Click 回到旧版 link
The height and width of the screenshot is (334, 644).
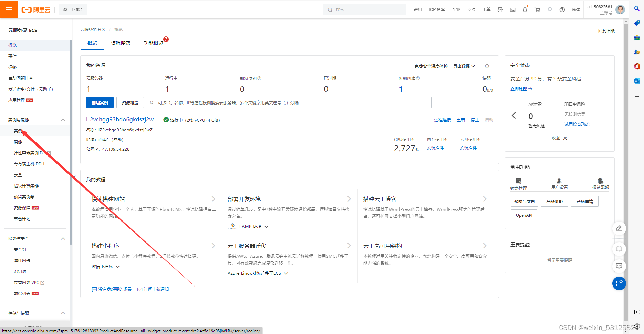tap(606, 31)
